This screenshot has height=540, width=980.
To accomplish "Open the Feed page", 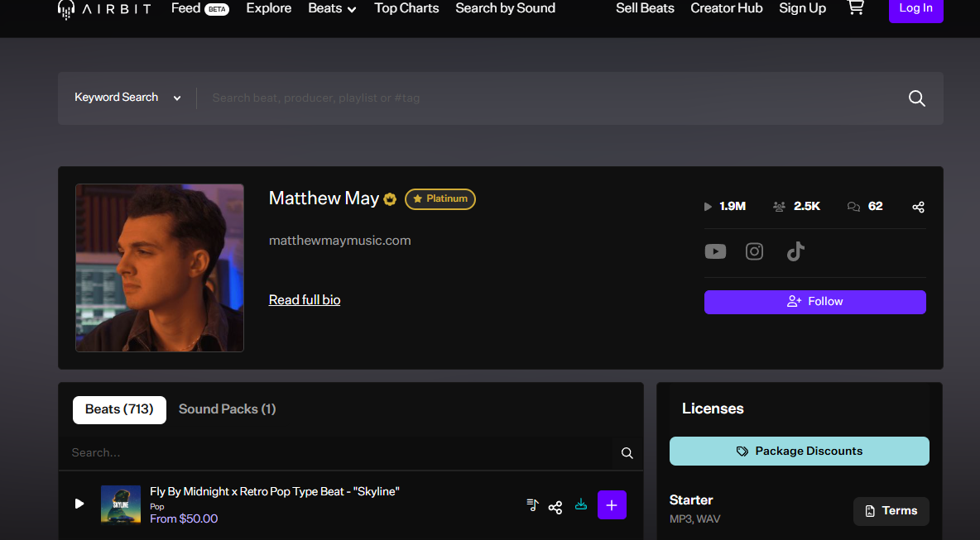I will coord(200,9).
